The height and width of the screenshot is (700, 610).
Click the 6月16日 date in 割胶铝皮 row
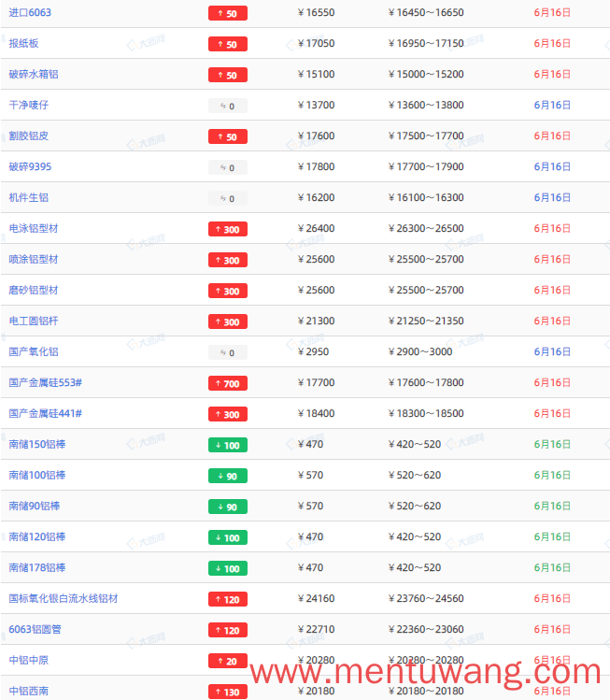pos(552,136)
